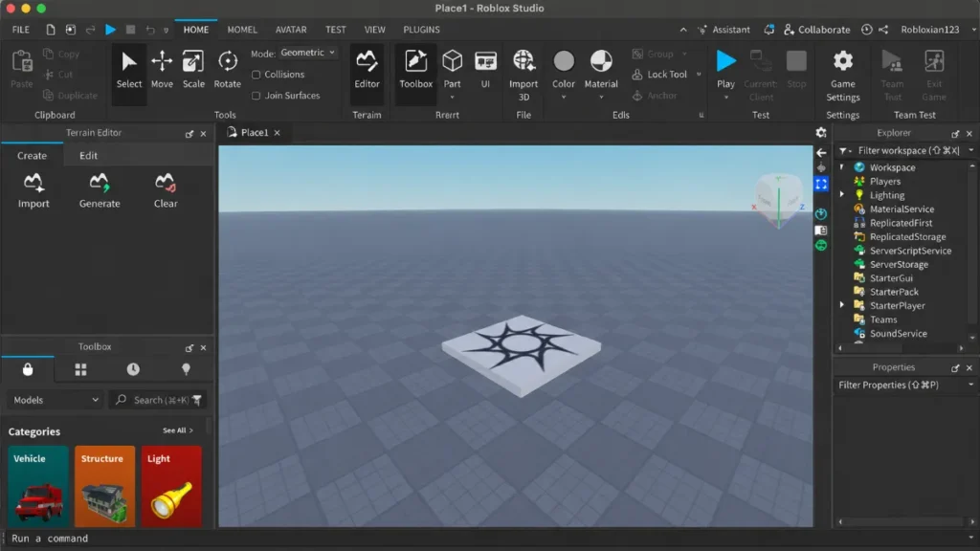
Task: Open the Terrain Editor icon in ribbon
Action: point(367,70)
